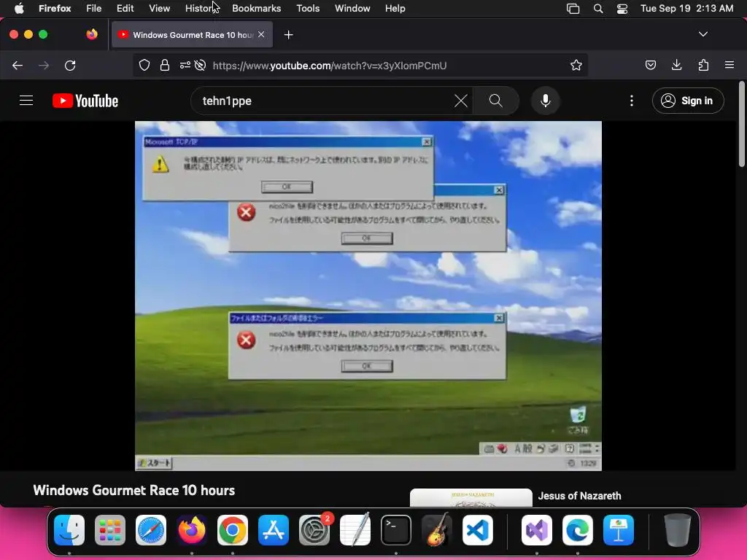
Task: Click the Windows Gourmet Race 10 hours video title
Action: tap(134, 490)
